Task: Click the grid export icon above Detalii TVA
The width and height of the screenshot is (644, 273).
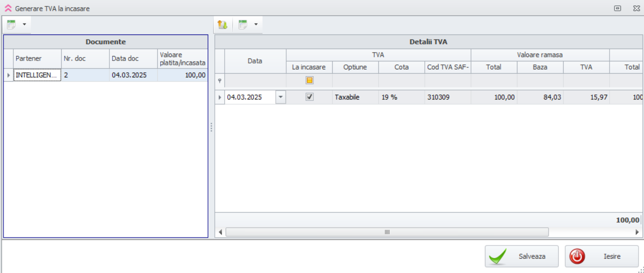Action: click(x=243, y=25)
